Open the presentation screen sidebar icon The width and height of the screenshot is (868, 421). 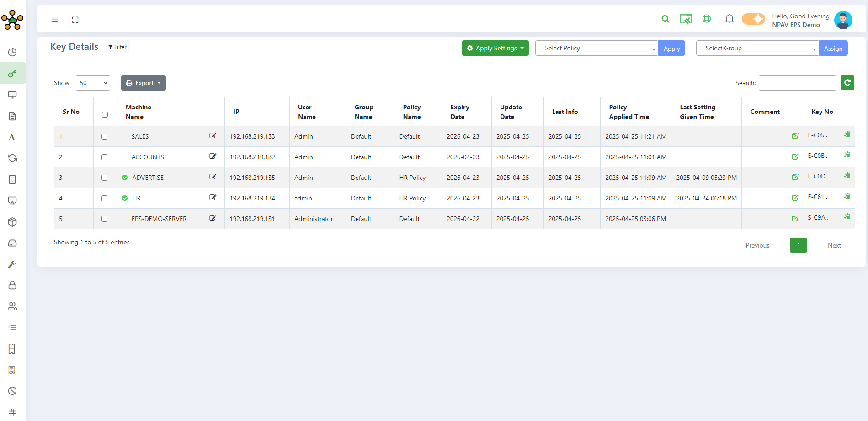pos(12,200)
